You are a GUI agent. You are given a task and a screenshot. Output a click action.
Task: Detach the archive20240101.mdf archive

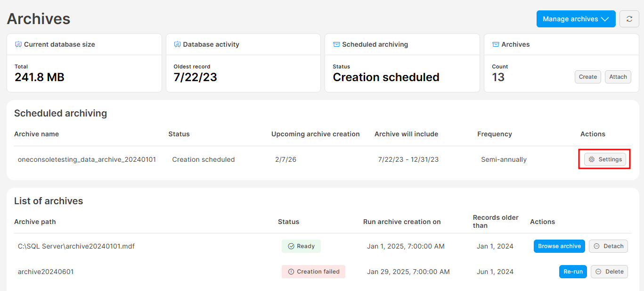[x=608, y=246]
